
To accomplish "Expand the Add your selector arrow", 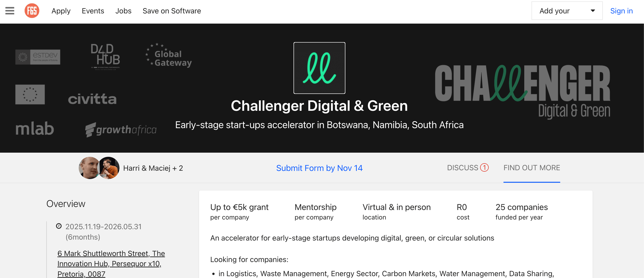I will pyautogui.click(x=593, y=11).
